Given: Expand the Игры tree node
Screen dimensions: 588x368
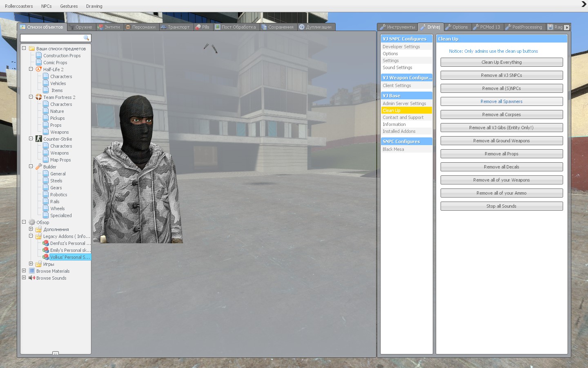Looking at the screenshot, I should click(31, 264).
